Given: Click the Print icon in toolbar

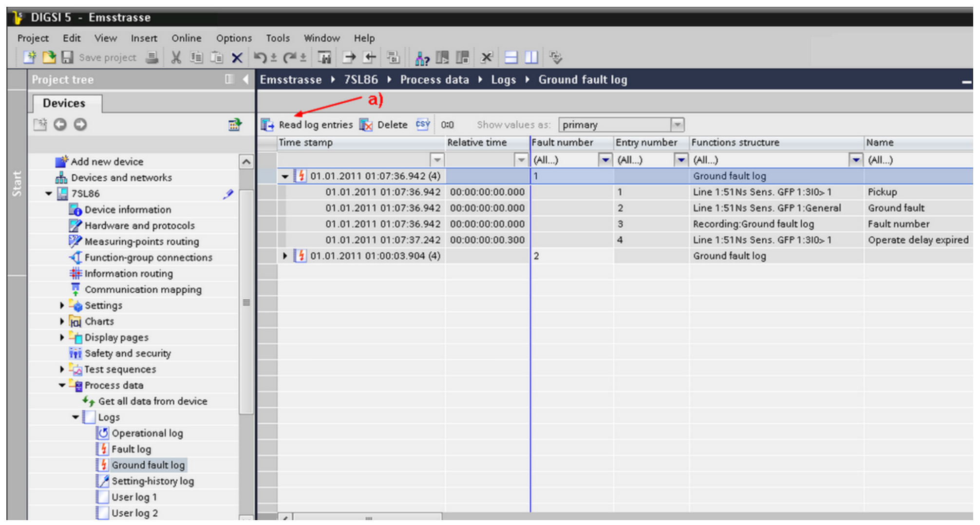Looking at the screenshot, I should [x=152, y=57].
